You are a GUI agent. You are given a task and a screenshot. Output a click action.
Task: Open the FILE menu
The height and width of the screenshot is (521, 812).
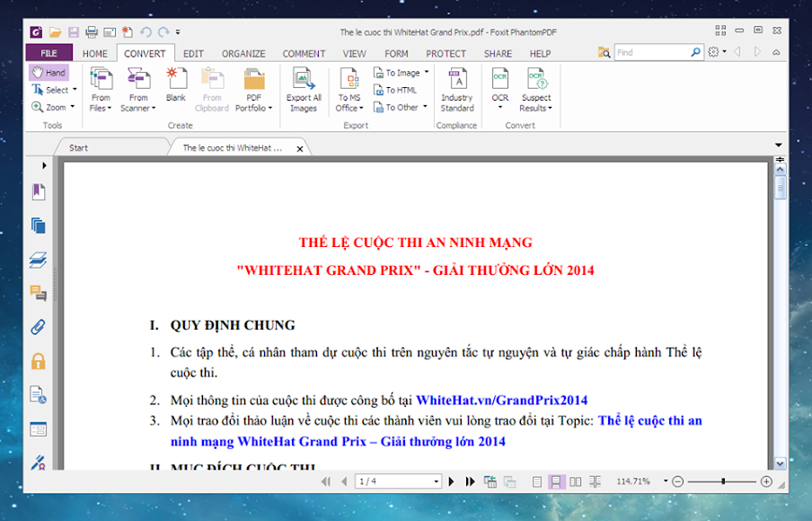tap(49, 53)
